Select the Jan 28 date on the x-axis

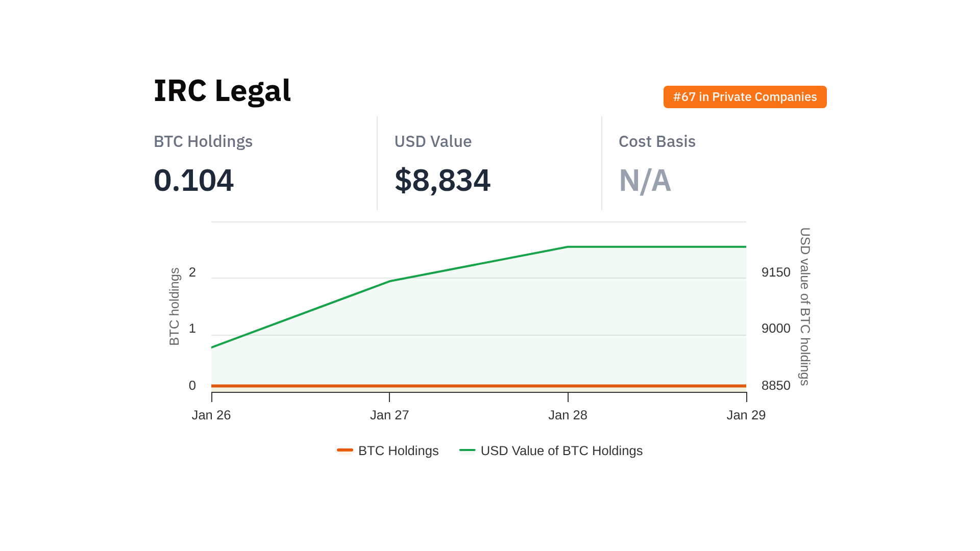point(568,415)
